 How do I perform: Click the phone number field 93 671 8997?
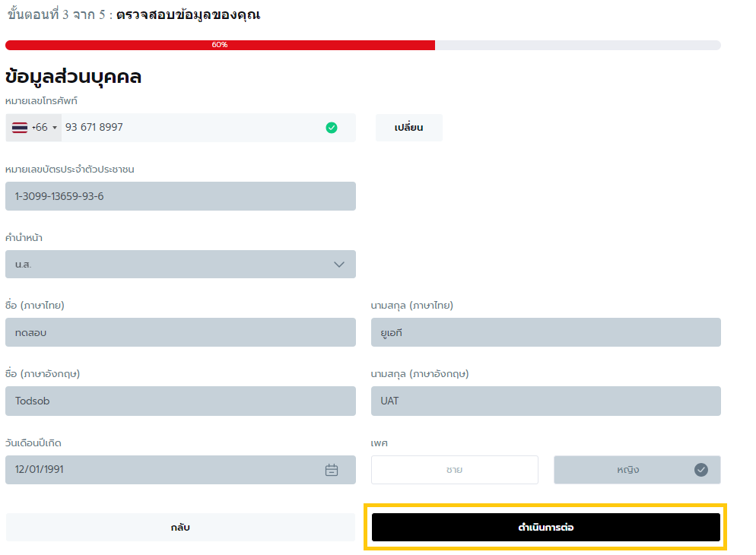pyautogui.click(x=208, y=128)
